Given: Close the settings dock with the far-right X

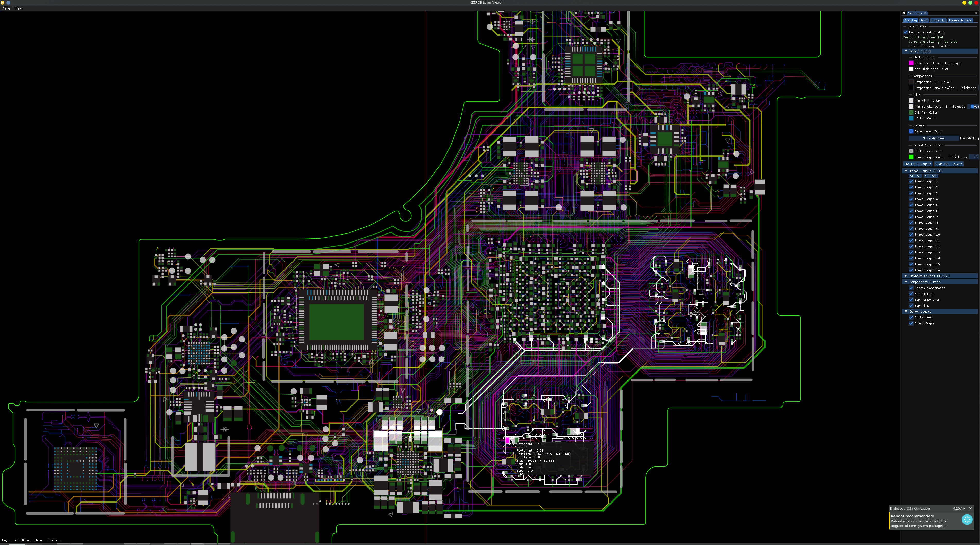Looking at the screenshot, I should (x=976, y=13).
